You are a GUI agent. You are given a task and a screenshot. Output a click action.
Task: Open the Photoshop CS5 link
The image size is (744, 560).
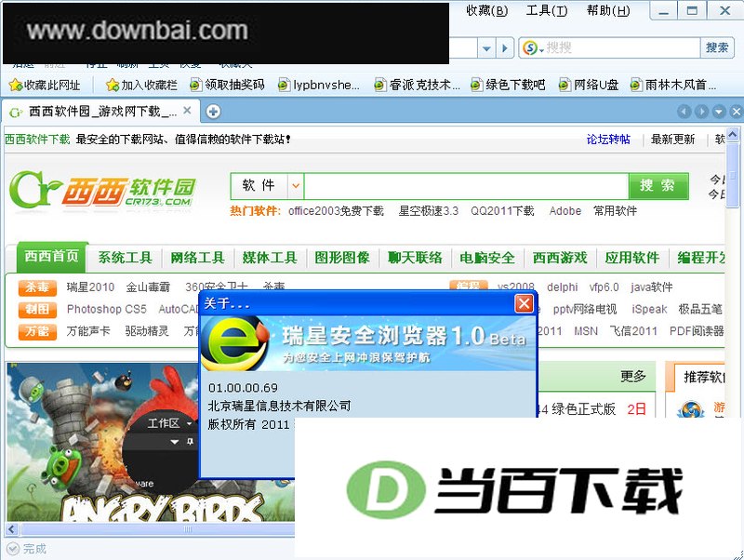pos(107,309)
